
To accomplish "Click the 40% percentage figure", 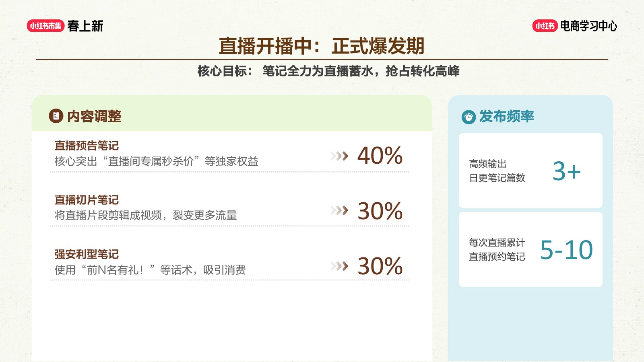I will coord(380,156).
